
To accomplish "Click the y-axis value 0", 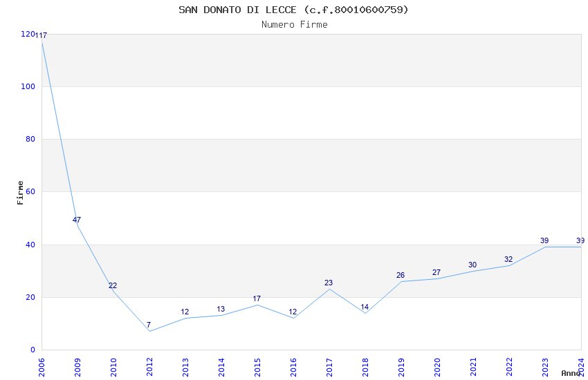I will [33, 350].
